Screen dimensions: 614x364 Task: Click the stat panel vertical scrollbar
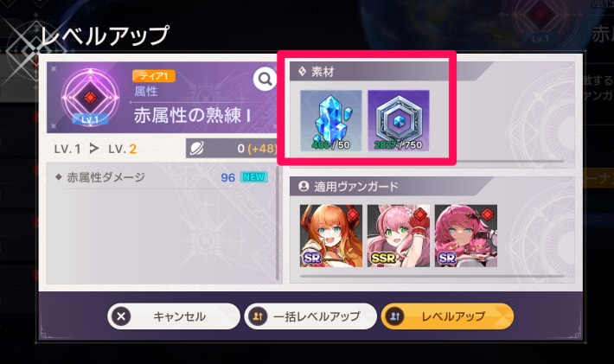[278, 223]
